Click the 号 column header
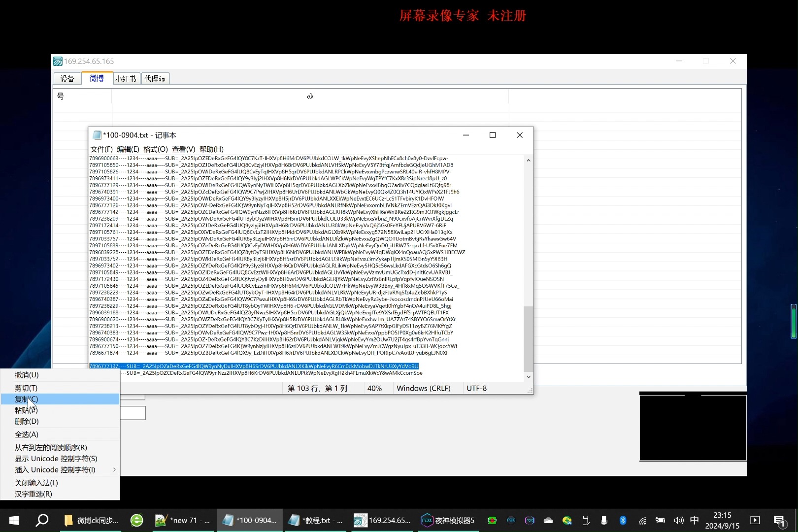 82,96
